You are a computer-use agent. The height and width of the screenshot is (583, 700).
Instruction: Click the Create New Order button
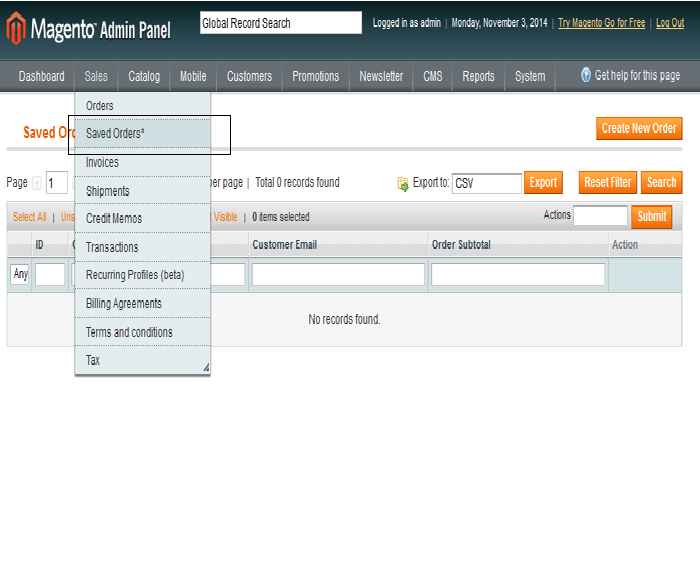click(639, 129)
